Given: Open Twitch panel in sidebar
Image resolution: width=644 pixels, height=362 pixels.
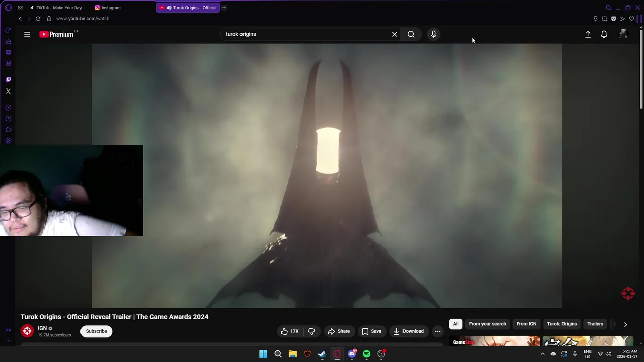Looking at the screenshot, I should point(8,79).
